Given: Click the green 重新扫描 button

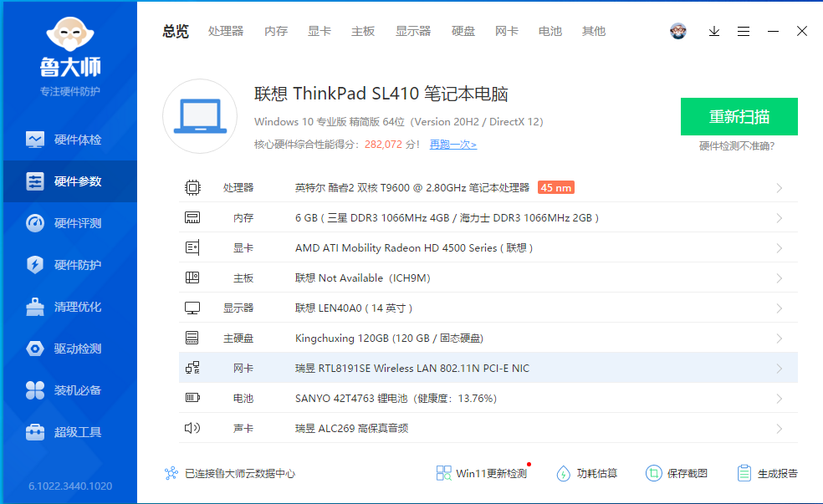Looking at the screenshot, I should 739,116.
